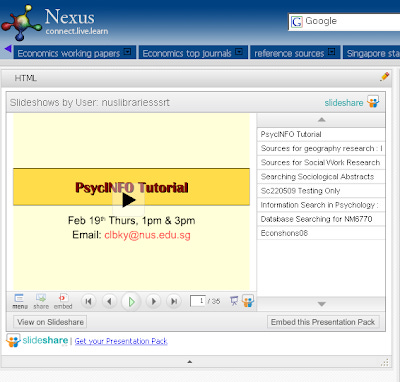The width and height of the screenshot is (400, 382).
Task: Click the clbky@nus.edu.sg email link
Action: pyautogui.click(x=147, y=235)
